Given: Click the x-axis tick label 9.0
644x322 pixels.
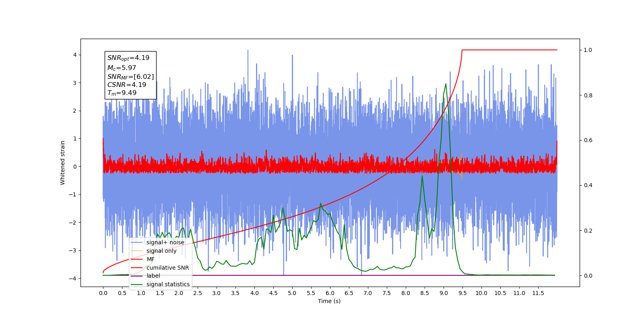Looking at the screenshot, I should (x=444, y=293).
